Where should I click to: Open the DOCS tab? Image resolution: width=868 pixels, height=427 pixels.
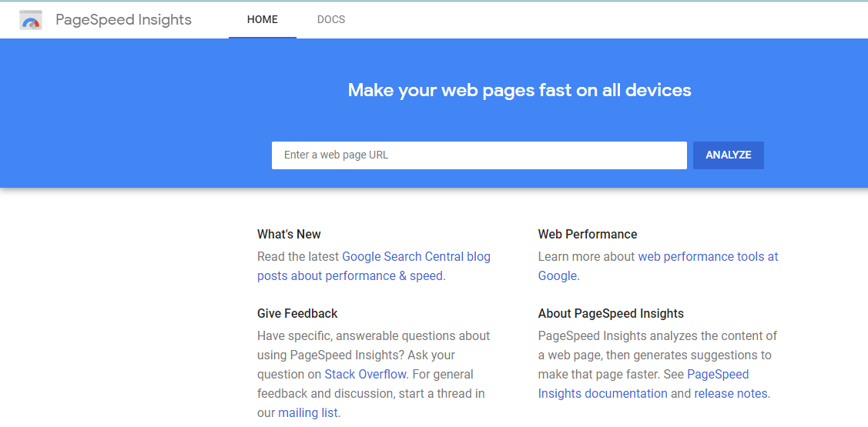pyautogui.click(x=331, y=20)
